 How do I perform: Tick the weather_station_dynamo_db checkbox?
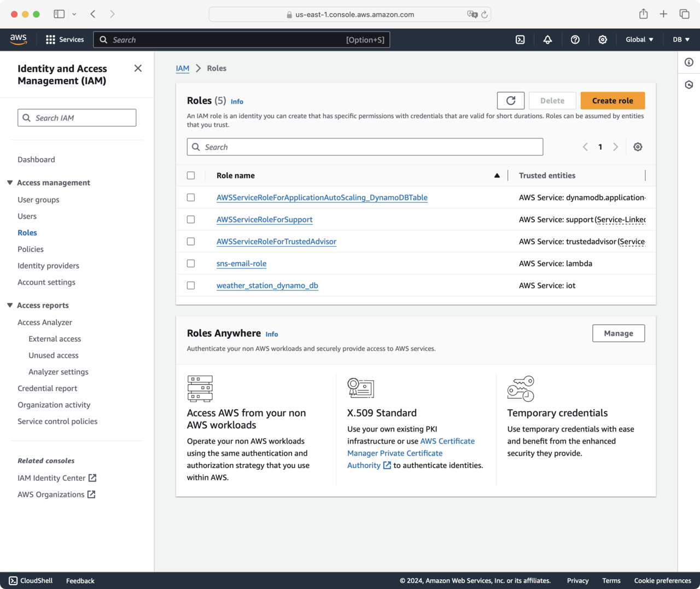191,285
